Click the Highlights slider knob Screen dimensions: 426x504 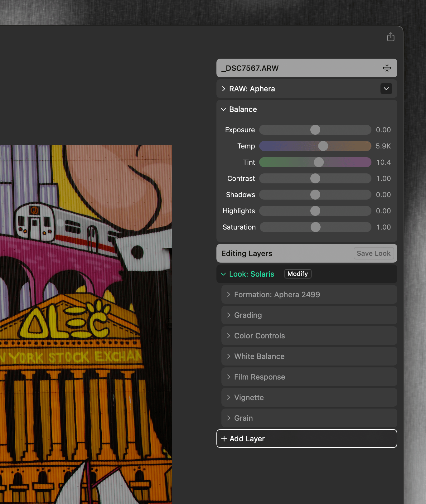[x=315, y=211]
